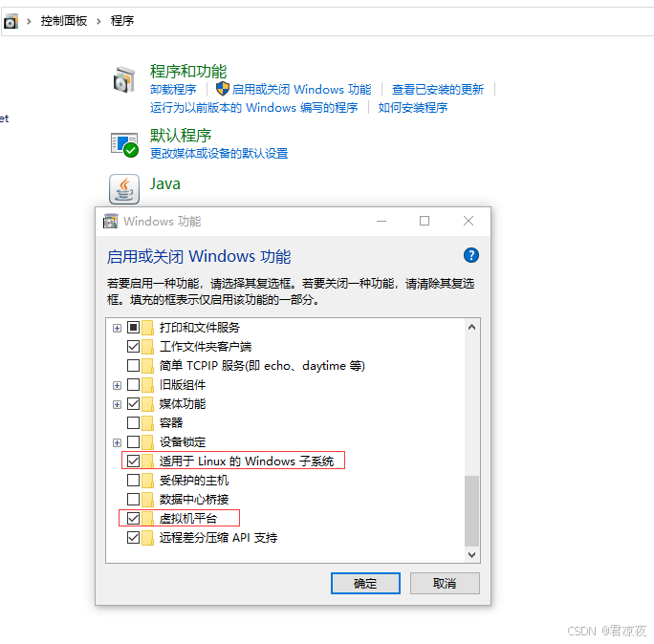Screen dimensions: 654x644
Task: Click the scrollbar down arrow in feature list
Action: pos(471,554)
